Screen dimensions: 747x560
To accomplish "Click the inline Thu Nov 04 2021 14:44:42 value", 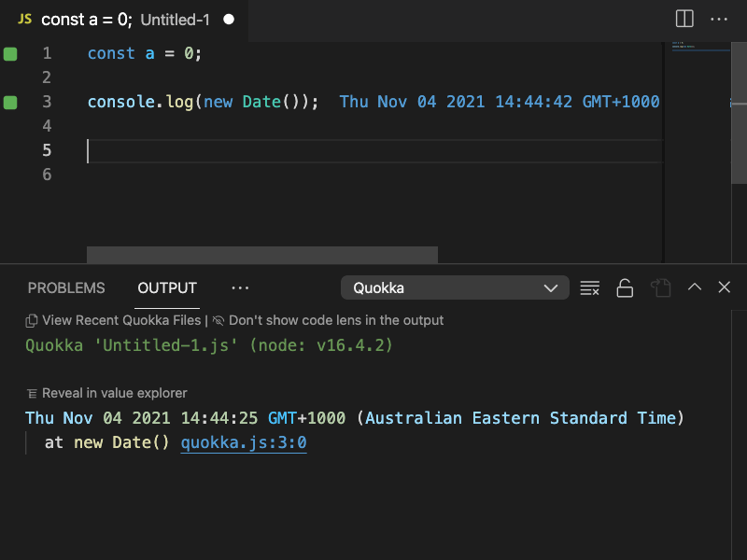I will coord(500,102).
